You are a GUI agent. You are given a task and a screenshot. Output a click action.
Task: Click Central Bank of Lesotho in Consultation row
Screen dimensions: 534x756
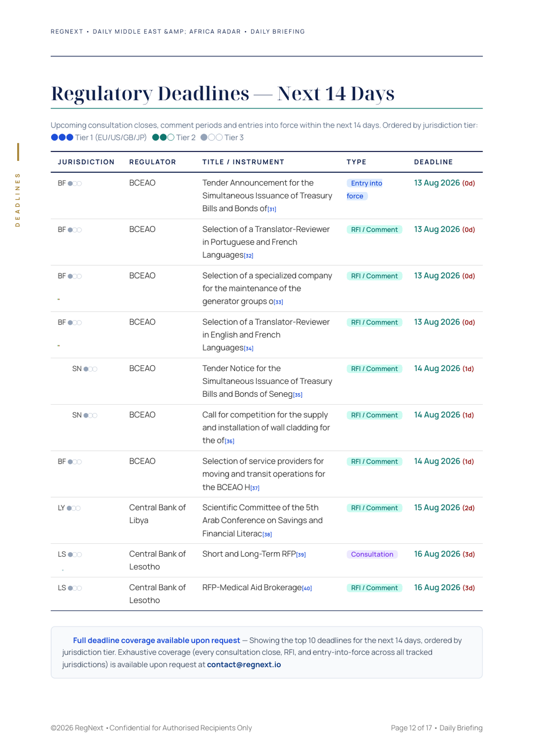(157, 561)
